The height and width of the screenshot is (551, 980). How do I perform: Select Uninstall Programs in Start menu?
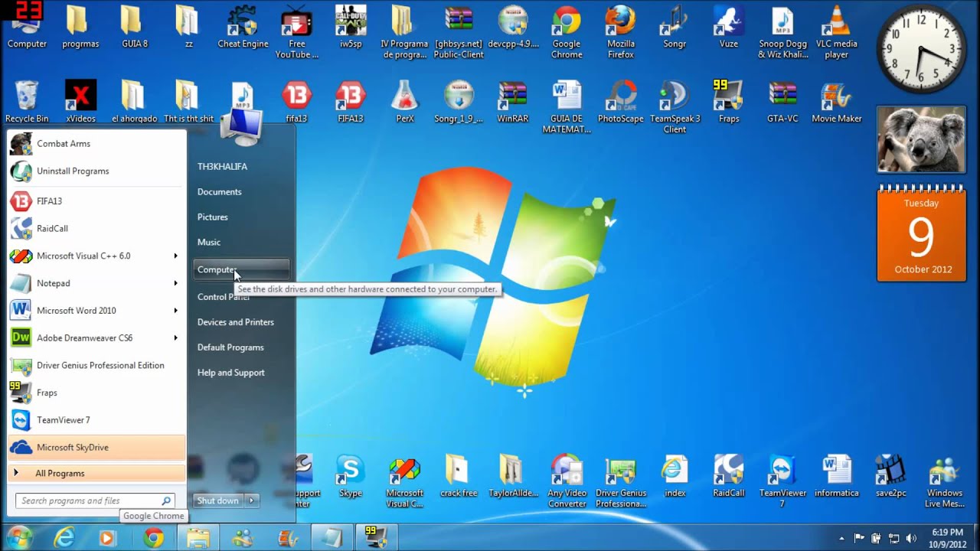[x=96, y=171]
